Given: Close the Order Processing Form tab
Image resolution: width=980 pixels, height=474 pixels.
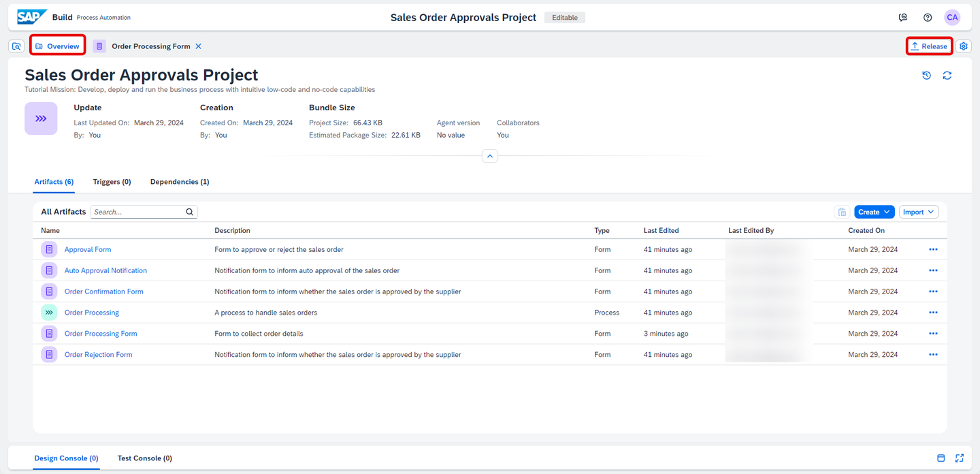Looking at the screenshot, I should [x=198, y=46].
